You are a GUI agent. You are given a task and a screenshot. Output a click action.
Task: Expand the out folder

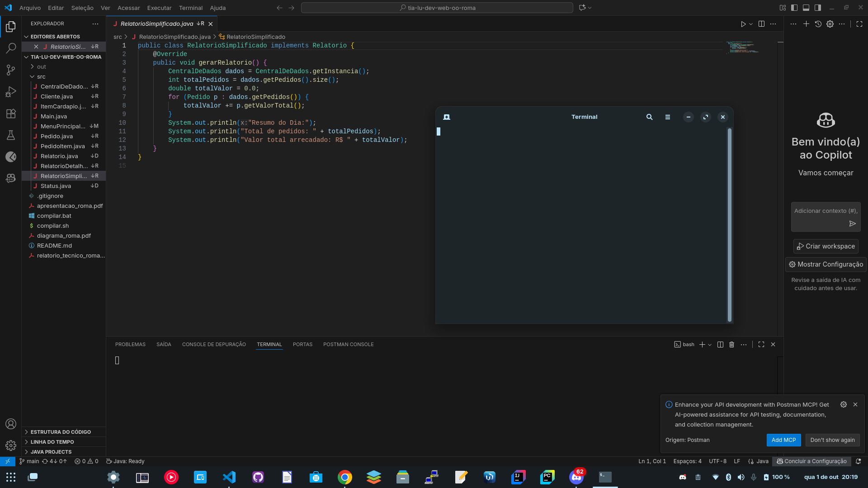[x=41, y=67]
